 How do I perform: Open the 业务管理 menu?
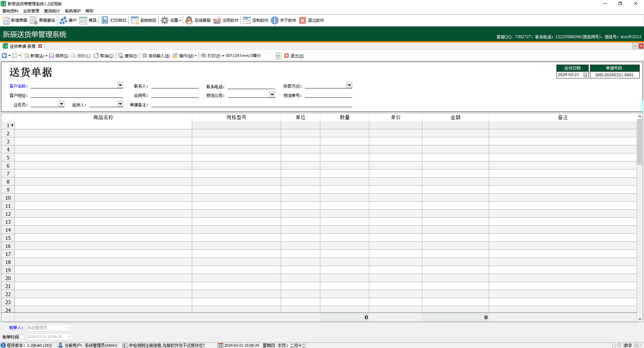(x=31, y=11)
